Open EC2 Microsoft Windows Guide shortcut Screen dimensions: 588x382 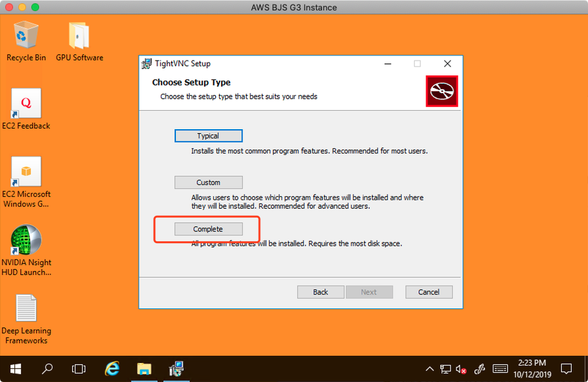[x=26, y=173]
